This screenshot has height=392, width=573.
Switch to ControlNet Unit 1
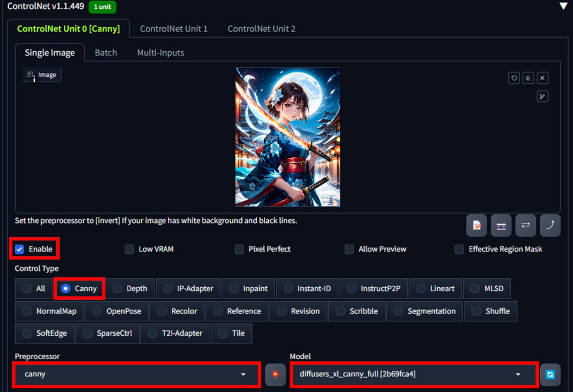[174, 29]
